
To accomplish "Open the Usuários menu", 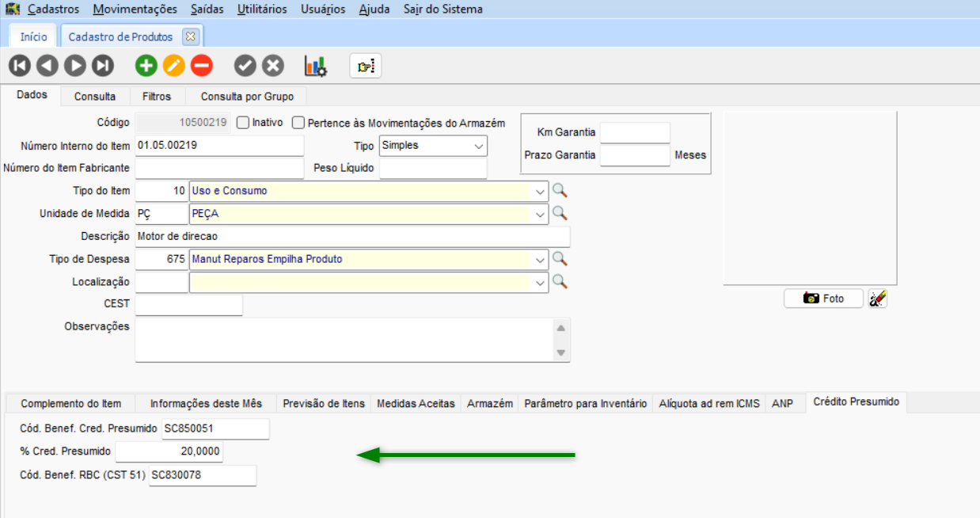I will coord(323,10).
